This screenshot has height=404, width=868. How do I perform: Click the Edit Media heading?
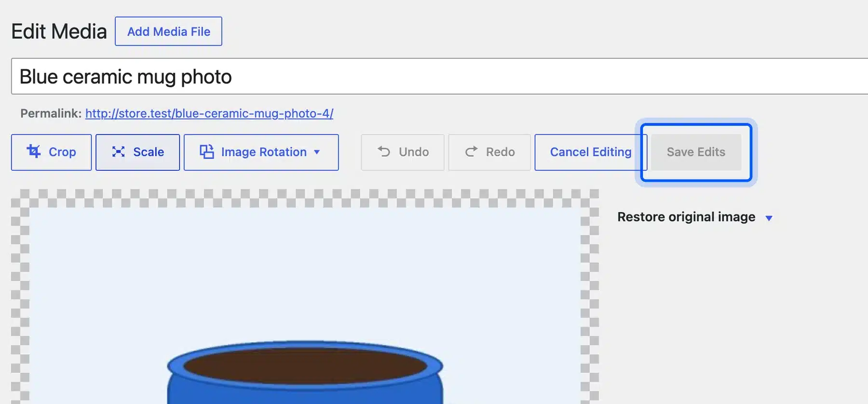[59, 32]
